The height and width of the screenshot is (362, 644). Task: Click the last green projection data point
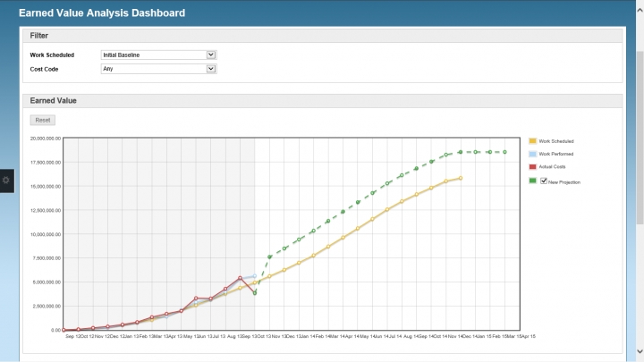(504, 152)
